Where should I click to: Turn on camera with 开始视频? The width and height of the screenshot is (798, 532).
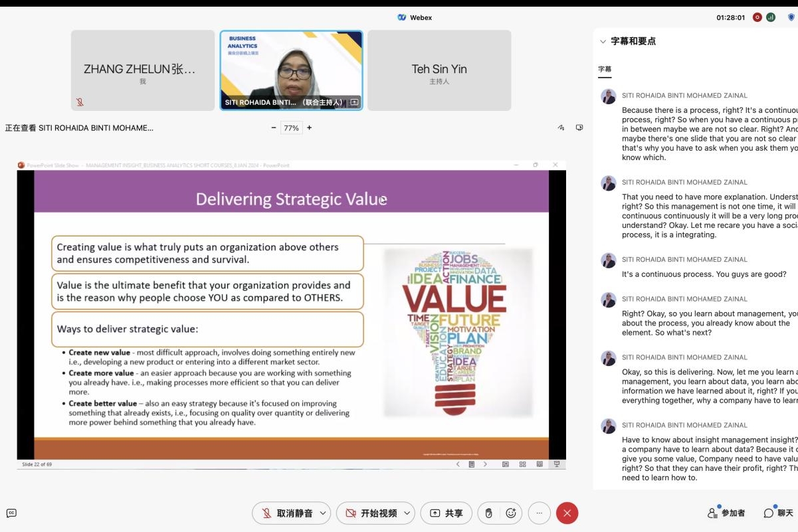pos(371,513)
